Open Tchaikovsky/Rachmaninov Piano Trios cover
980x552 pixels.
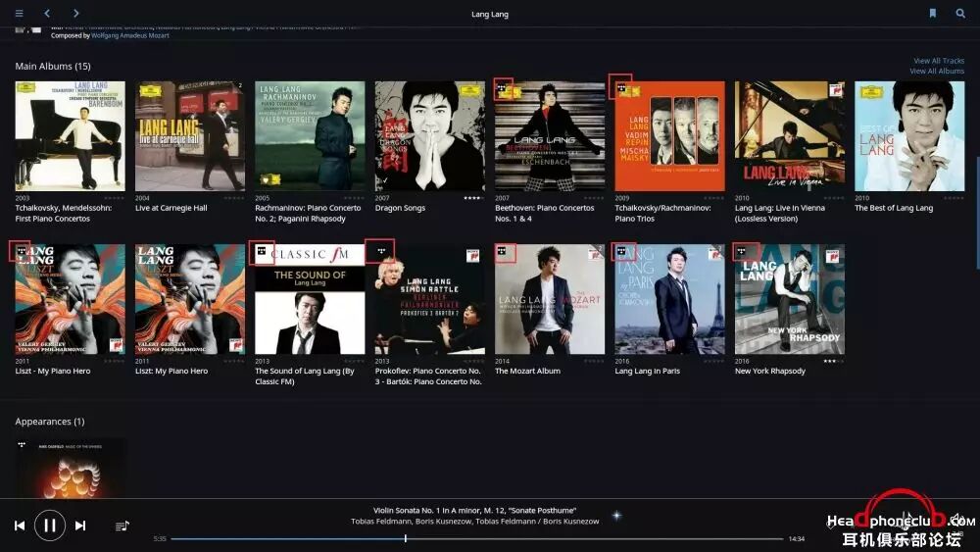[x=670, y=135]
